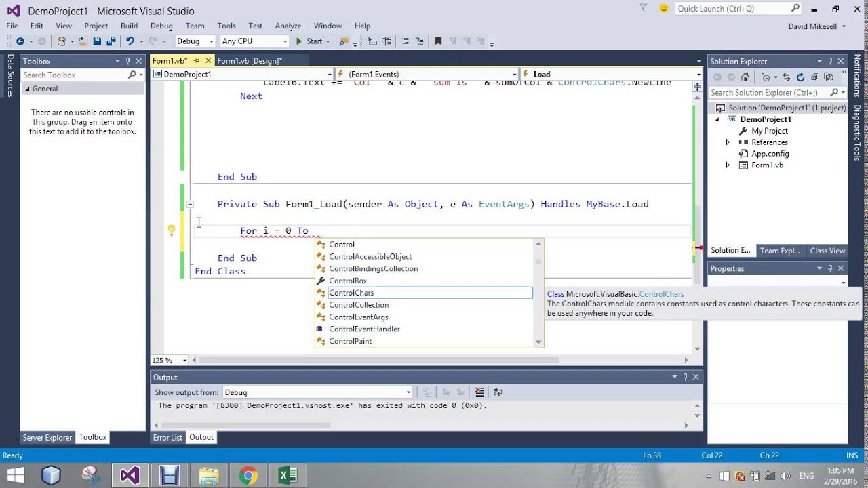Click the Collapse All icon in Solution Explorer

[x=814, y=77]
